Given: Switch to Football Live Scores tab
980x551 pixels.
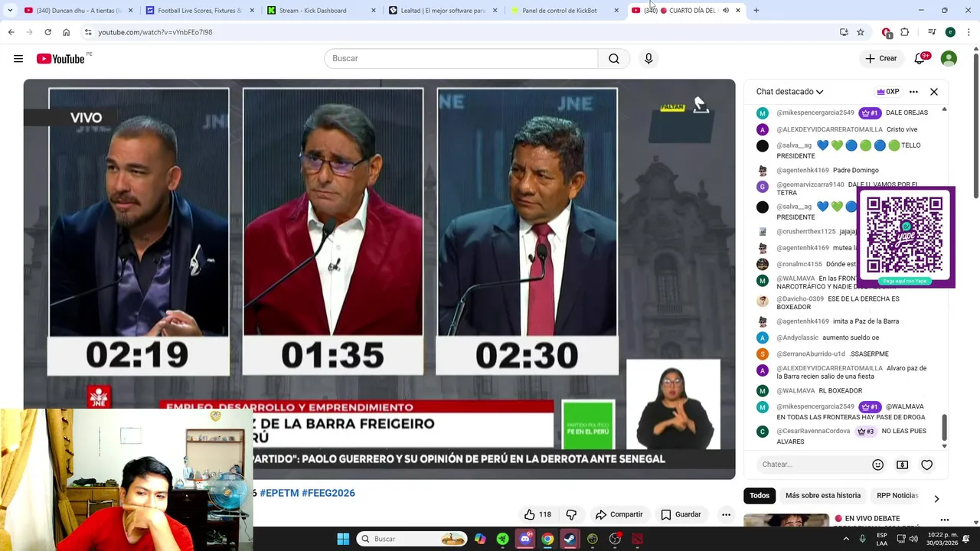Looking at the screenshot, I should pos(199,10).
